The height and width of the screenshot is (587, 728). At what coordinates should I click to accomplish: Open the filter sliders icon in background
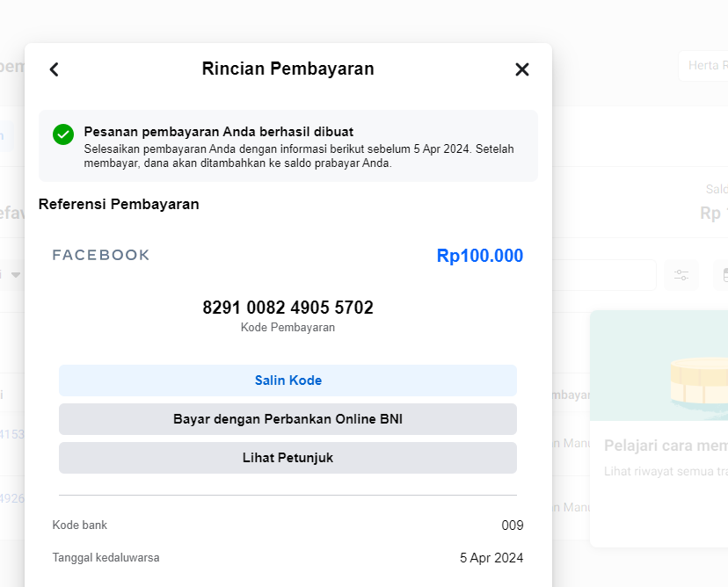pyautogui.click(x=681, y=275)
